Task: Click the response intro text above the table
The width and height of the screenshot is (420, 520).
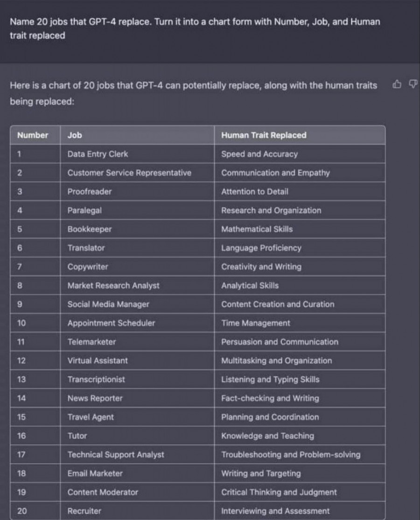Action: [193, 93]
